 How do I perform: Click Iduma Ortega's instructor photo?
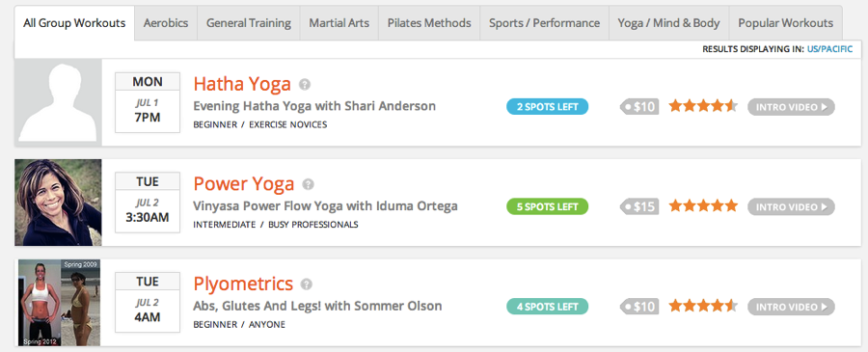point(58,203)
